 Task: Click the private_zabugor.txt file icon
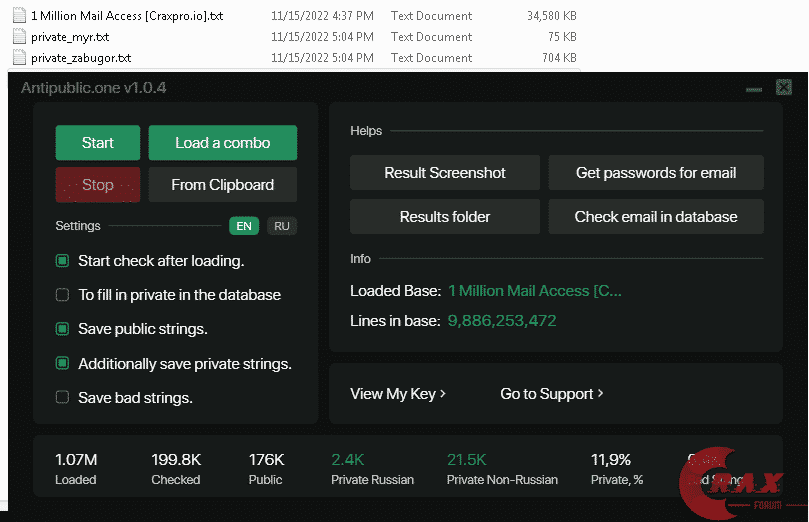tap(19, 57)
